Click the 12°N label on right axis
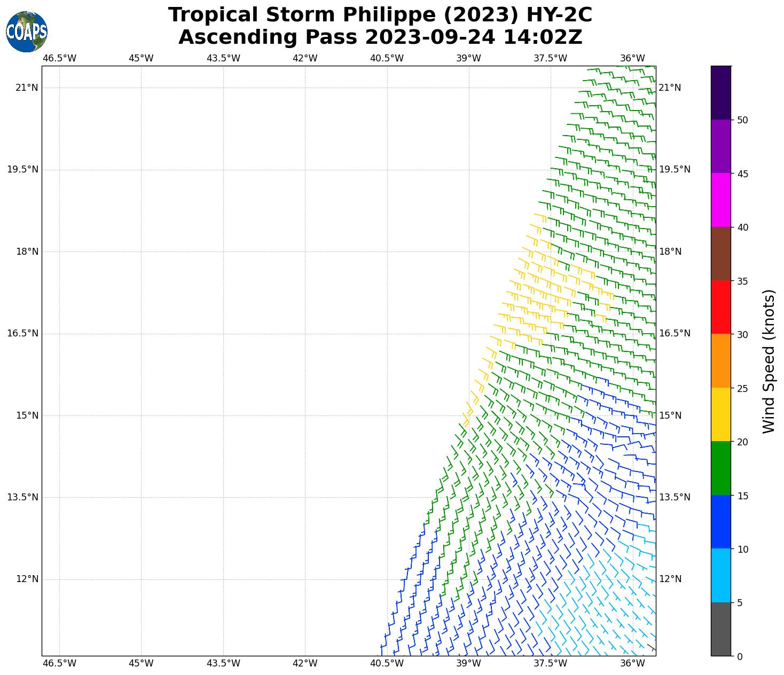Viewport: 784px width, 675px height. [670, 579]
